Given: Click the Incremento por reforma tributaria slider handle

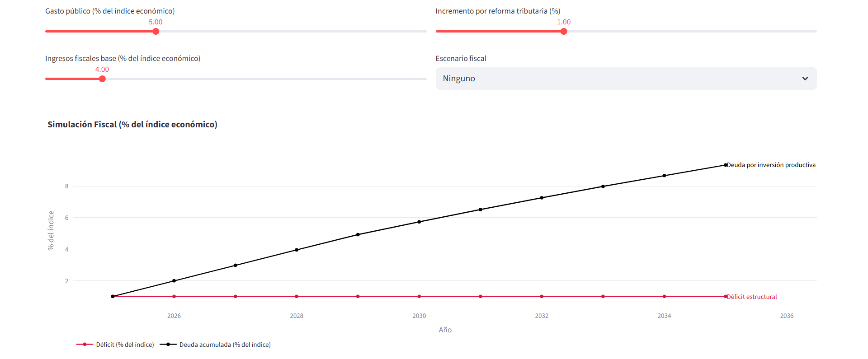Looking at the screenshot, I should 564,32.
